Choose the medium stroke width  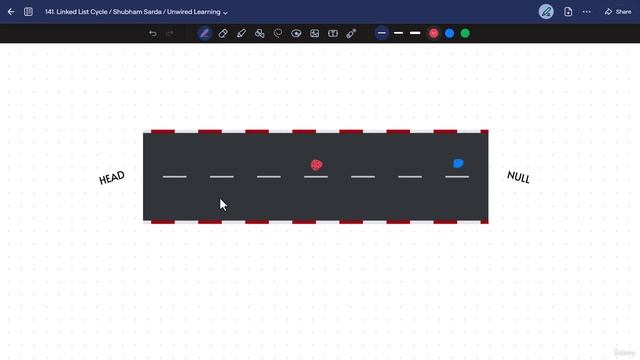(399, 33)
